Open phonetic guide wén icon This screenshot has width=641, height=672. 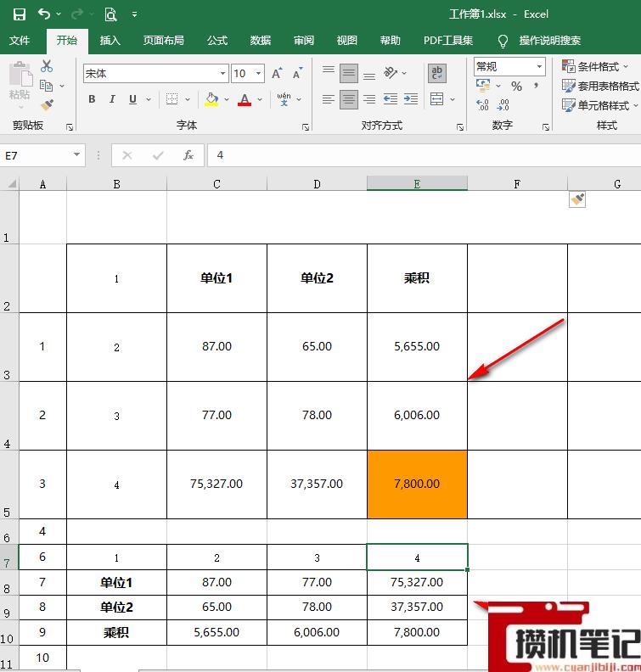tap(284, 99)
